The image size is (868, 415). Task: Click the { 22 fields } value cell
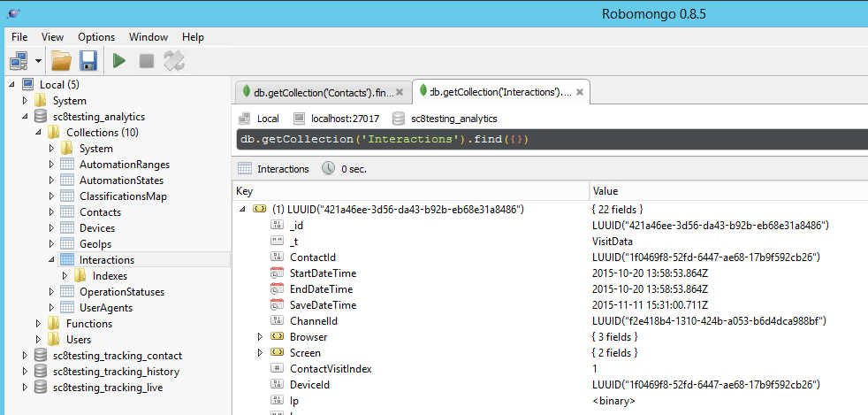point(617,210)
